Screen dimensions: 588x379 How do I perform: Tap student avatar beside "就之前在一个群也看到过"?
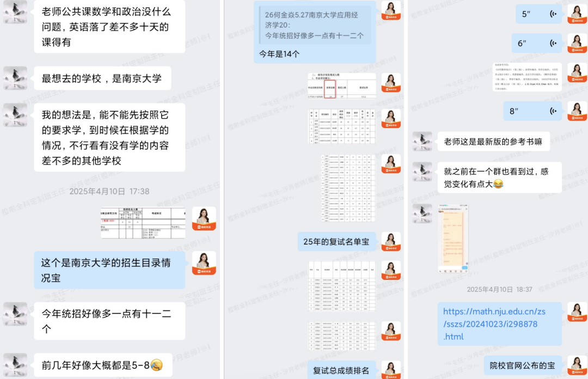(x=422, y=172)
